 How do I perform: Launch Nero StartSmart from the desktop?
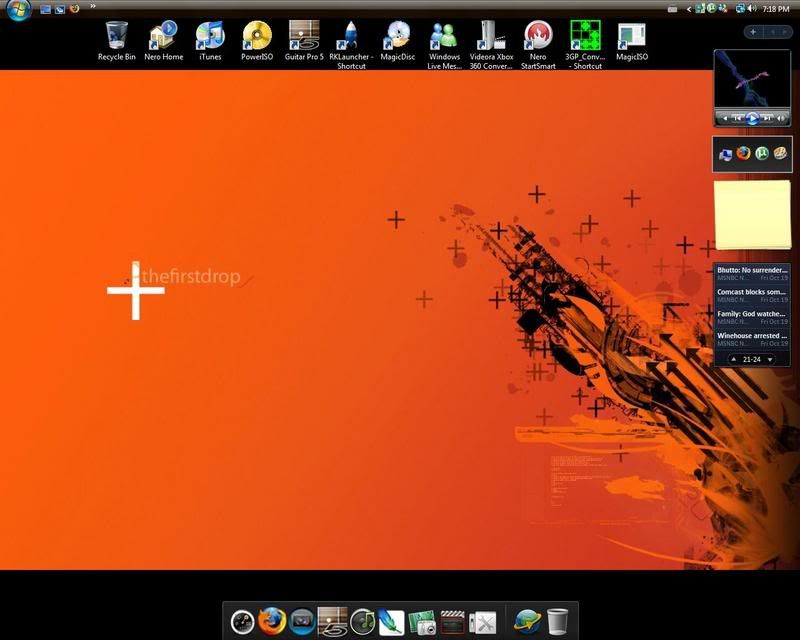point(538,45)
